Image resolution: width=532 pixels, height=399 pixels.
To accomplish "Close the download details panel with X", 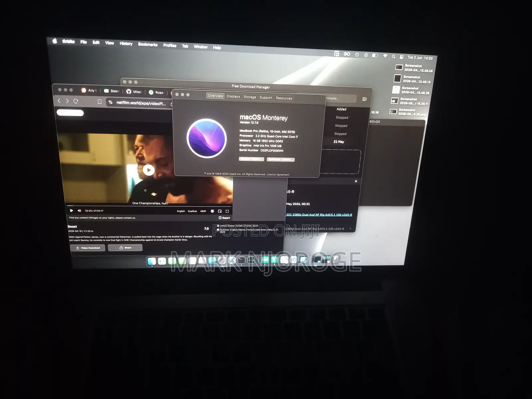I will coord(356,181).
